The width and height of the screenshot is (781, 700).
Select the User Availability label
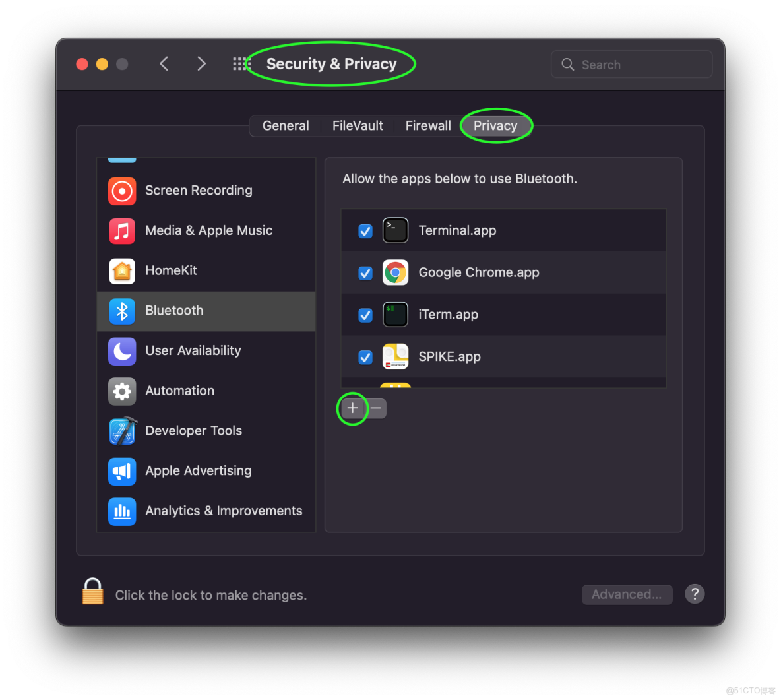193,350
